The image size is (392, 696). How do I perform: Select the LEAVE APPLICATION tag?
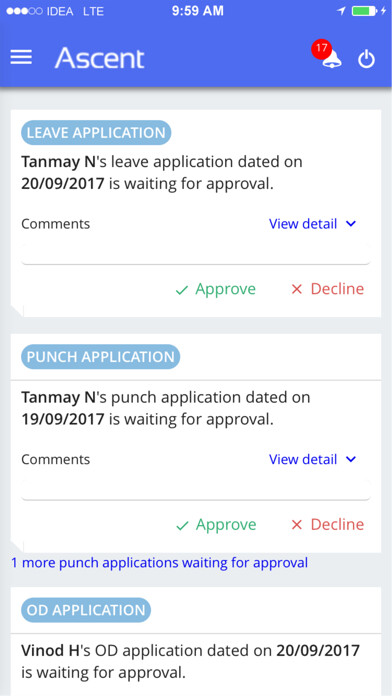click(x=96, y=133)
